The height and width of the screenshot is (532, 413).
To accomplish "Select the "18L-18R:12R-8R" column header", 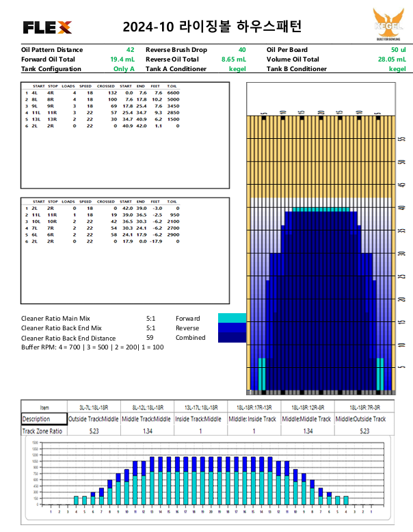I will (308, 408).
